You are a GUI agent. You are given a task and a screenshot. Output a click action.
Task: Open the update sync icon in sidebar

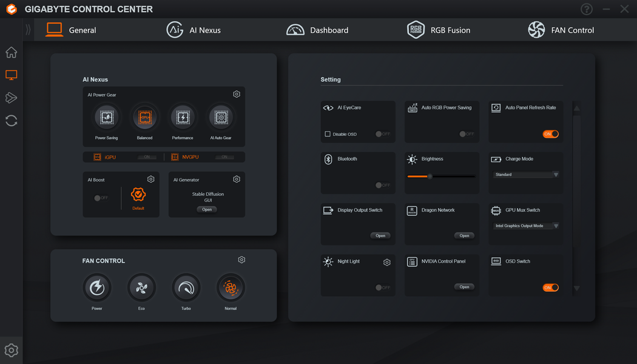click(12, 121)
